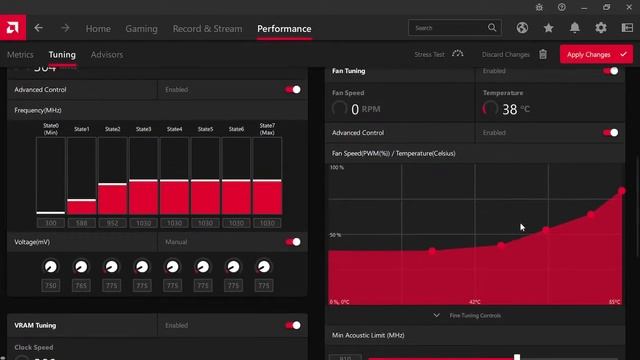Viewport: 640px width, 360px height.
Task: Click the State3 frequency bar
Action: point(143,176)
